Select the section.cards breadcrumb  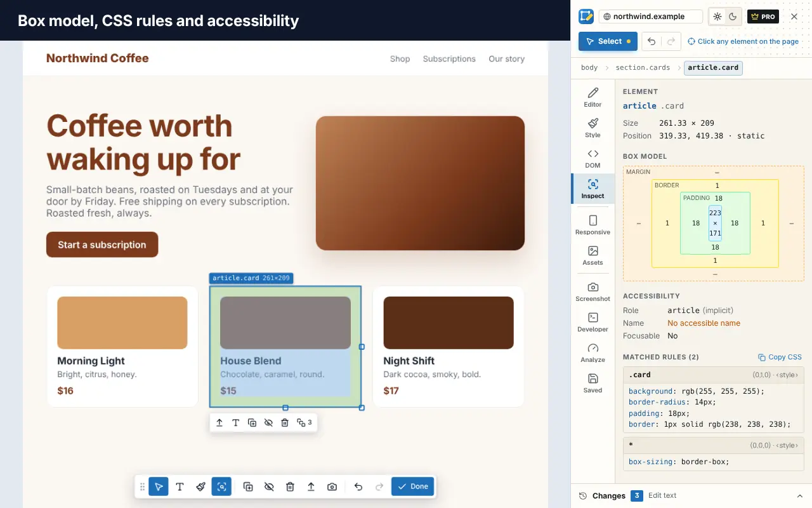(643, 67)
